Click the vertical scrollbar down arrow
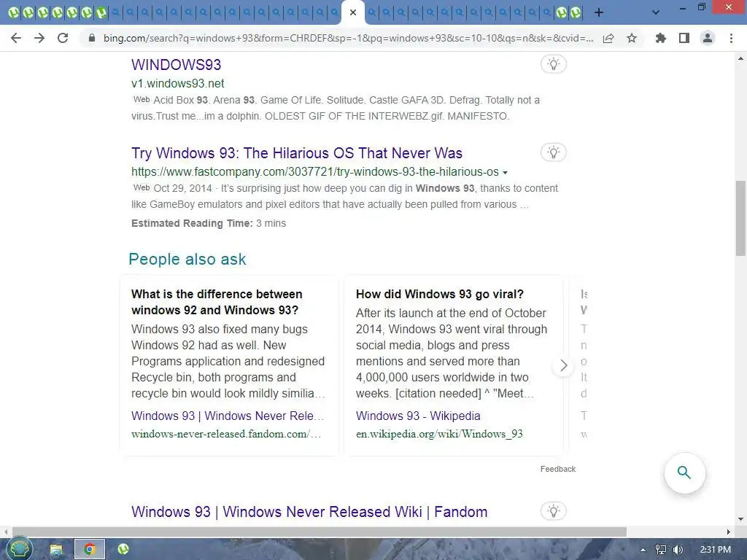This screenshot has width=747, height=560. coord(741,519)
